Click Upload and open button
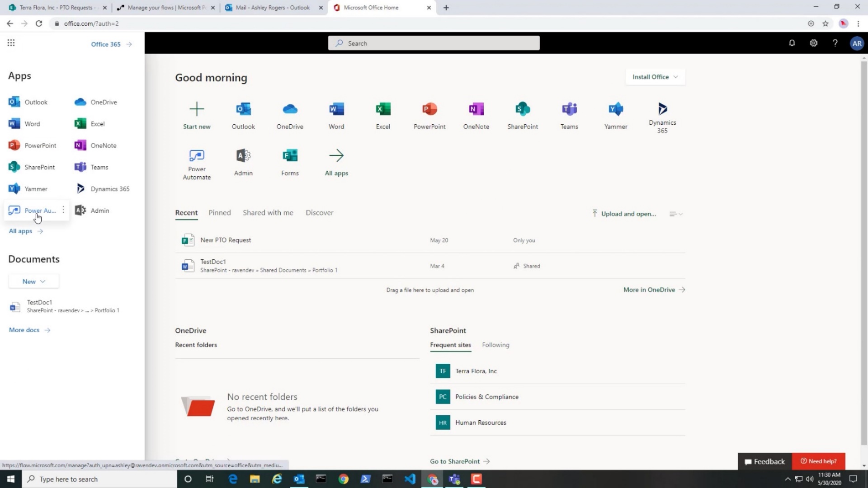 tap(624, 214)
